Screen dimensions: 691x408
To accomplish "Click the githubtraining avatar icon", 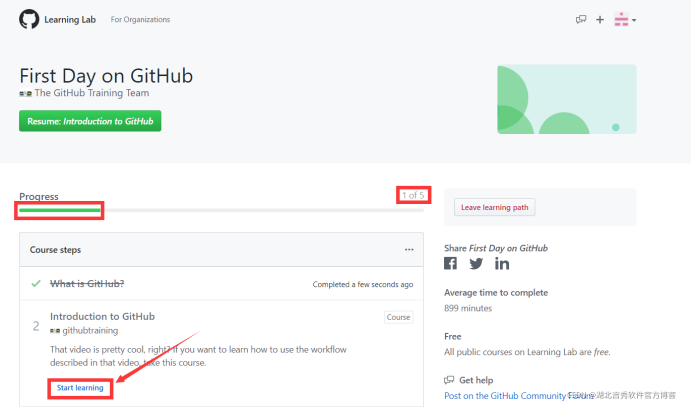I will 55,331.
